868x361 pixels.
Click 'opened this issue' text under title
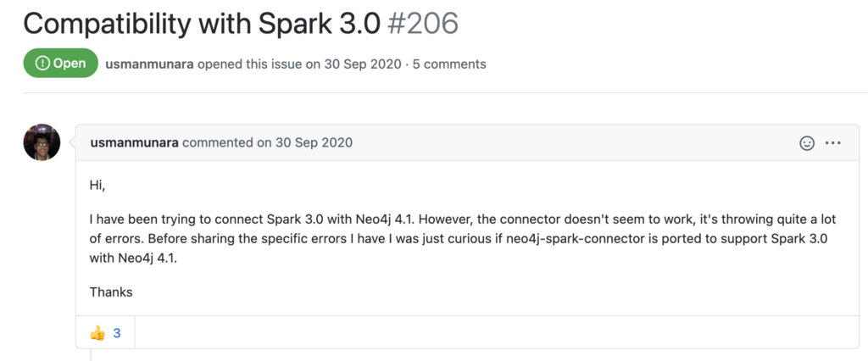pos(251,64)
